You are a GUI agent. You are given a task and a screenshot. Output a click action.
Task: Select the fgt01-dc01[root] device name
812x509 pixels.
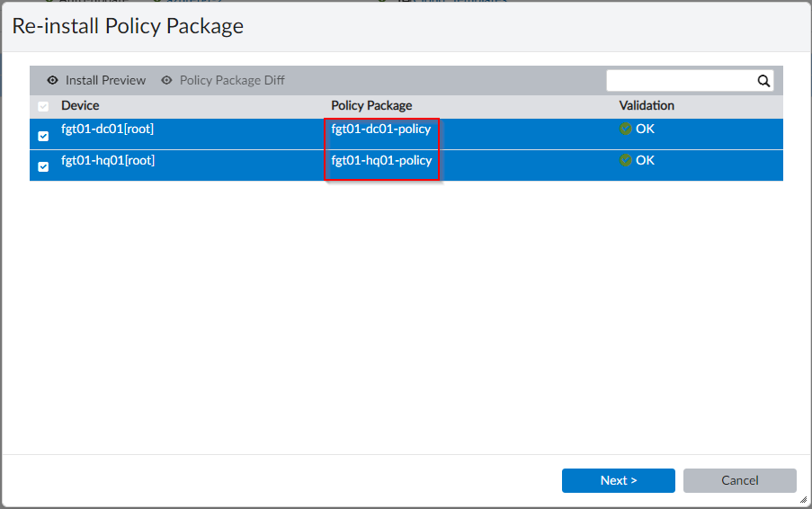pyautogui.click(x=107, y=129)
